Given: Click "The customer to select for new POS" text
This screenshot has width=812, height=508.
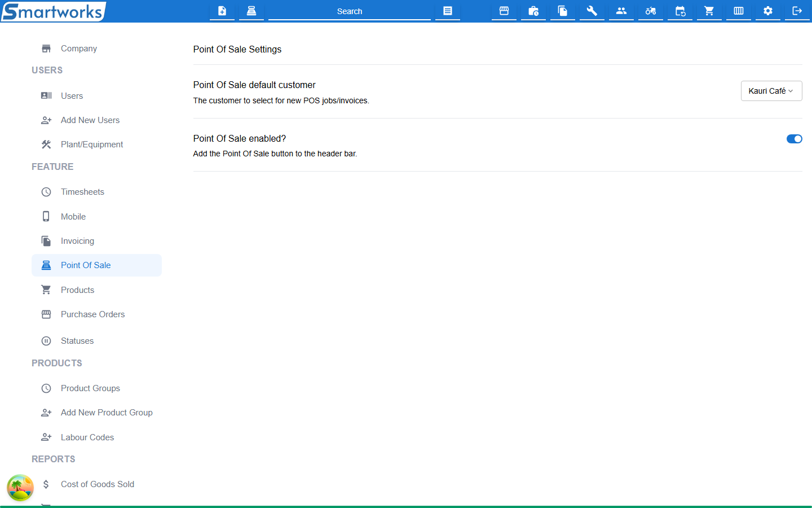Looking at the screenshot, I should (281, 100).
